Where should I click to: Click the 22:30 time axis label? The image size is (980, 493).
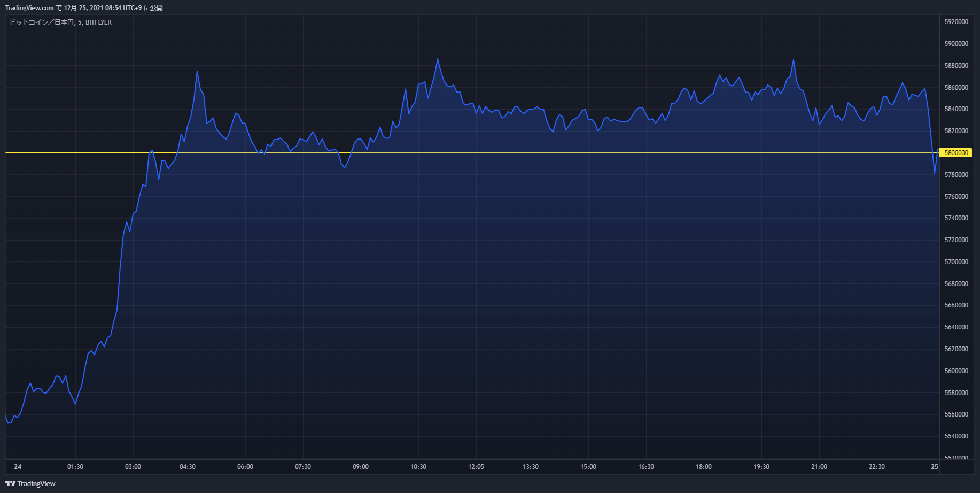point(877,467)
